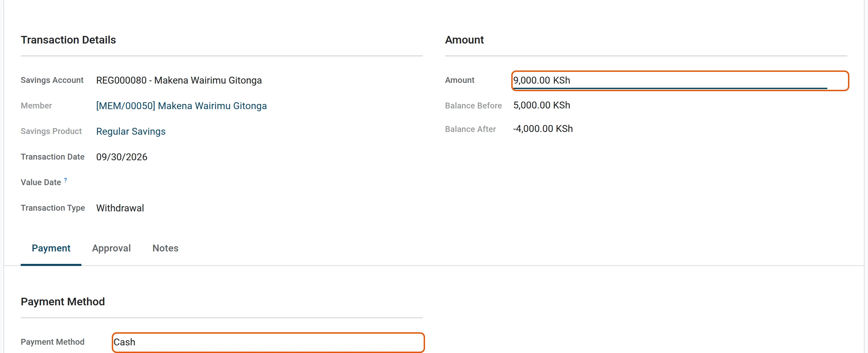The image size is (868, 353).
Task: Click the Amount section heading
Action: (x=464, y=40)
